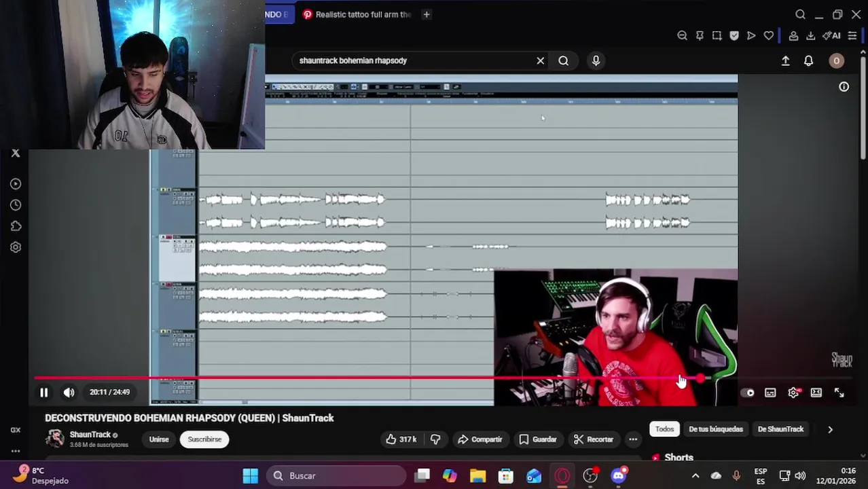The height and width of the screenshot is (489, 868).
Task: Open Opera tab search magnifier
Action: pos(800,14)
